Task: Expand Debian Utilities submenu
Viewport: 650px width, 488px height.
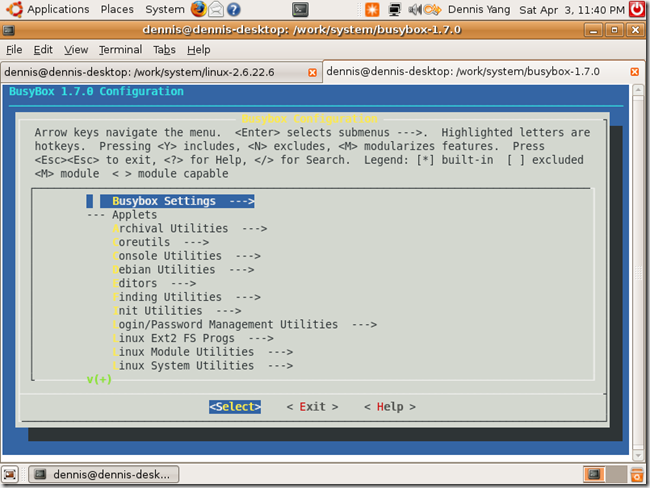Action: [183, 269]
